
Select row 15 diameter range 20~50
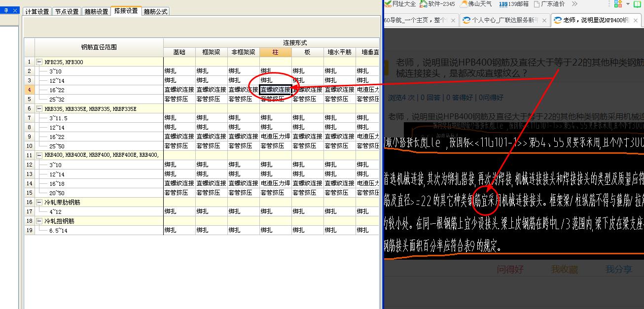click(x=99, y=193)
